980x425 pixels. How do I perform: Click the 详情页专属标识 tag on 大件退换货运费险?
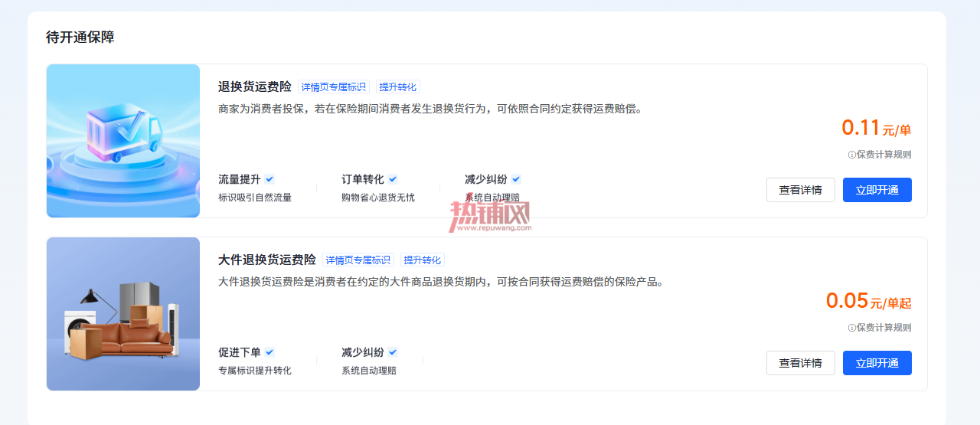pos(358,260)
